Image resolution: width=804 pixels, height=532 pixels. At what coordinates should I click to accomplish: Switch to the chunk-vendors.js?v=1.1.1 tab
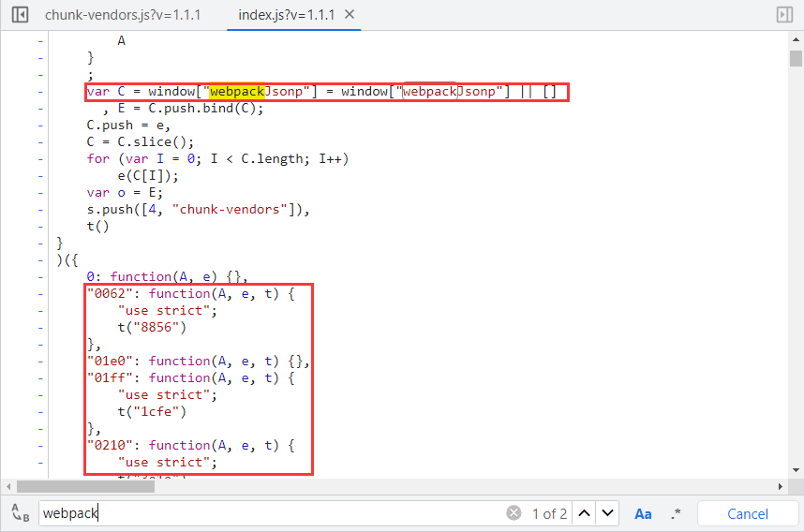pyautogui.click(x=121, y=15)
